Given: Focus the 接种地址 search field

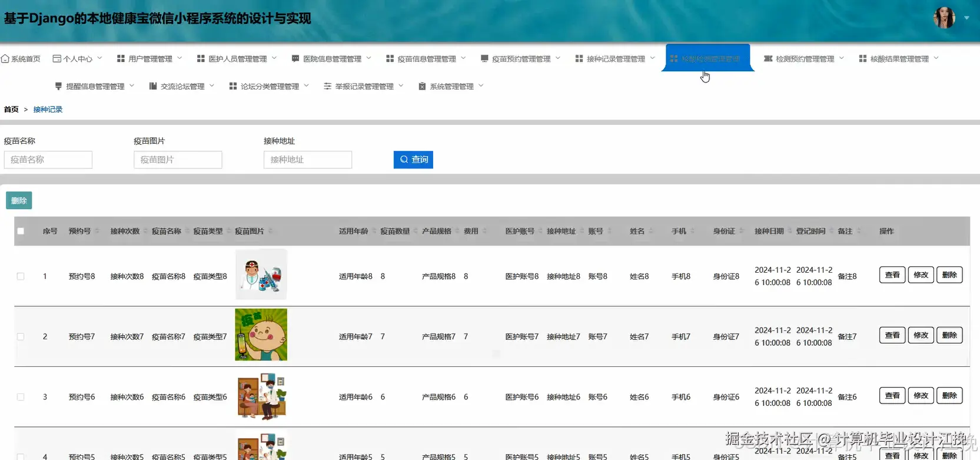Looking at the screenshot, I should [308, 160].
